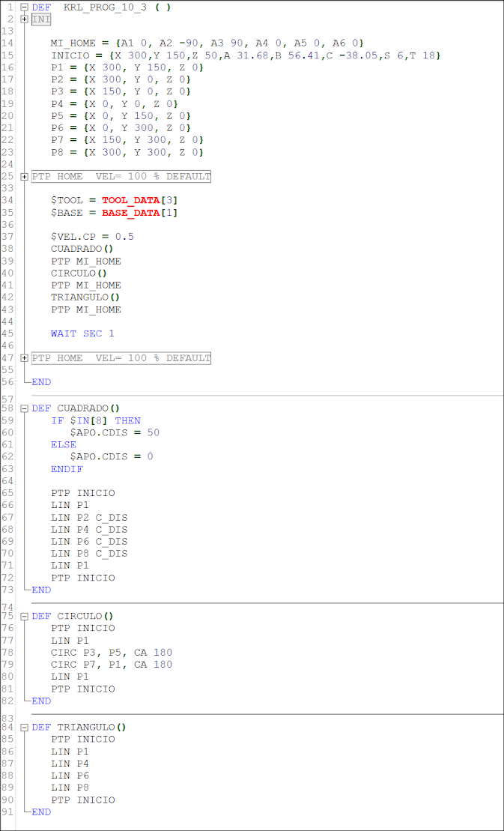Screen dimensions: 504x831
Task: Click the ENDIF keyword
Action: 67,469
